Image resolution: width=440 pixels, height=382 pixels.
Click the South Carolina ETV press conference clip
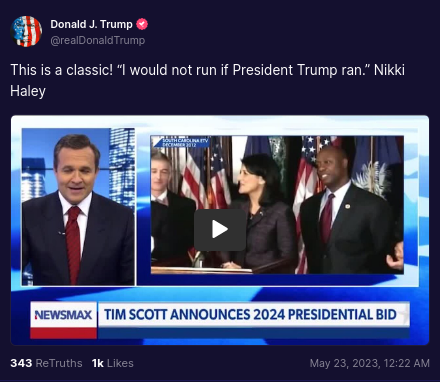pyautogui.click(x=277, y=205)
